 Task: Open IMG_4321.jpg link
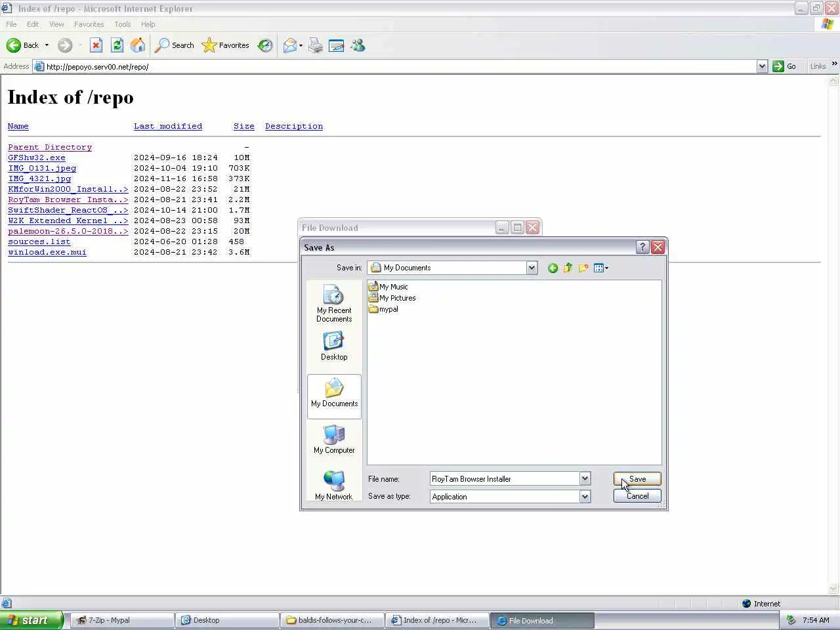tap(39, 178)
